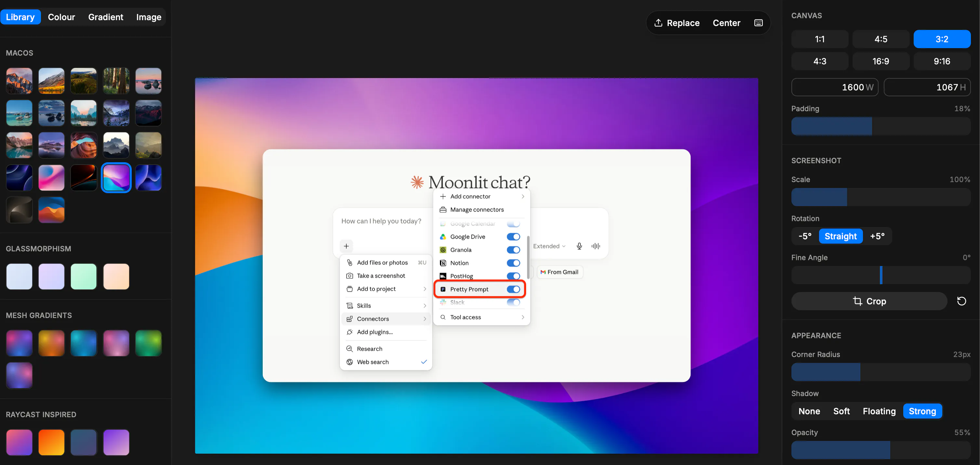Choose Add files or photos

pyautogui.click(x=386, y=262)
